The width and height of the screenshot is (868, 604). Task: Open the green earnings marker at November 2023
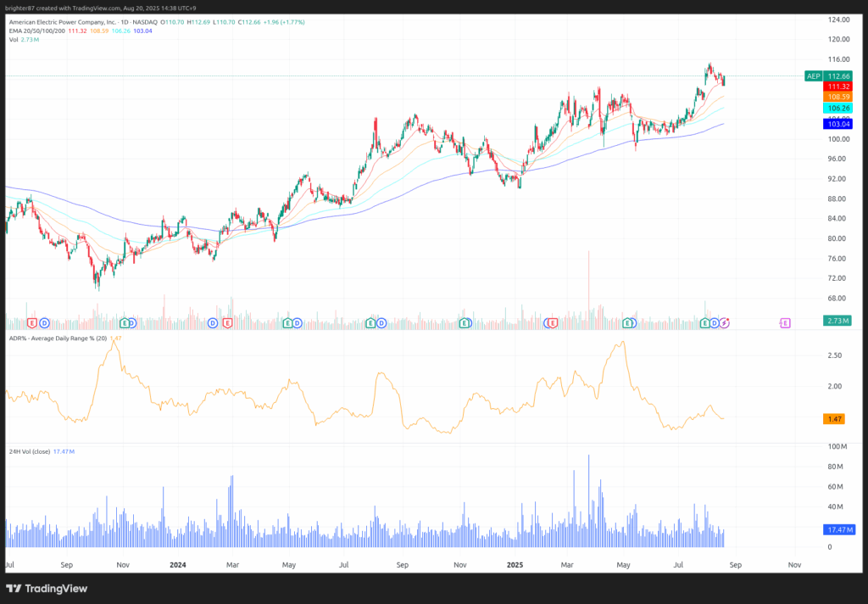point(125,323)
